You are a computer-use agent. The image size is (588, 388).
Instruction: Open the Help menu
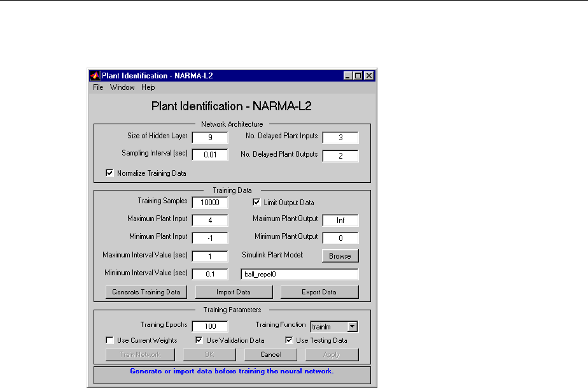(148, 87)
